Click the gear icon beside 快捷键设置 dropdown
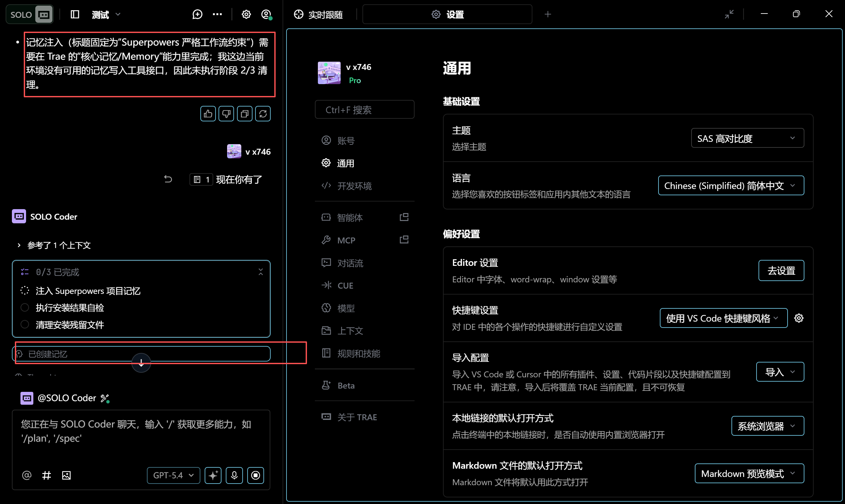 (x=799, y=318)
